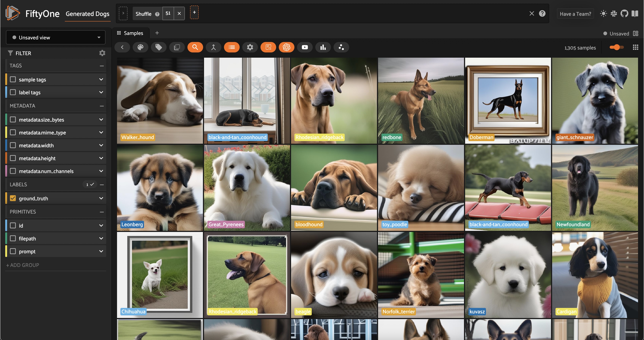Collapse the LABELS group section
This screenshot has width=644, height=340.
[x=102, y=185]
